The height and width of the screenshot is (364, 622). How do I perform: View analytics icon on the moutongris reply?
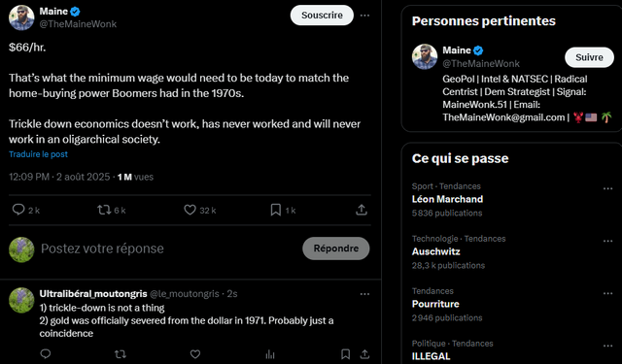click(270, 353)
